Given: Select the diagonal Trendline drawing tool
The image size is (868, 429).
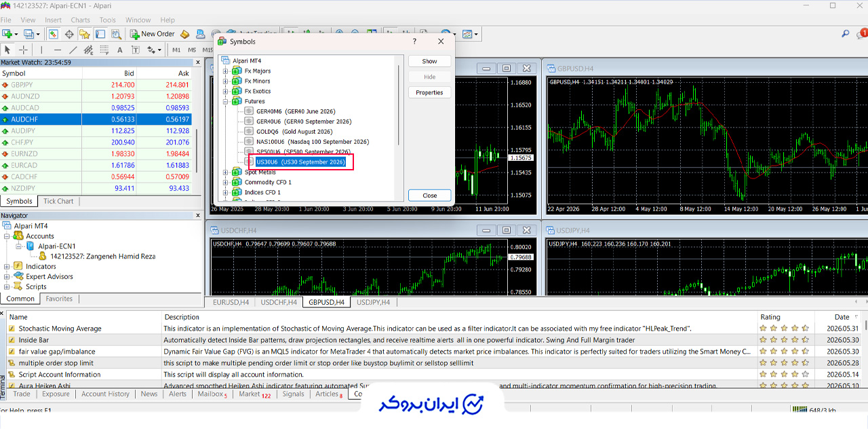Looking at the screenshot, I should (x=73, y=50).
